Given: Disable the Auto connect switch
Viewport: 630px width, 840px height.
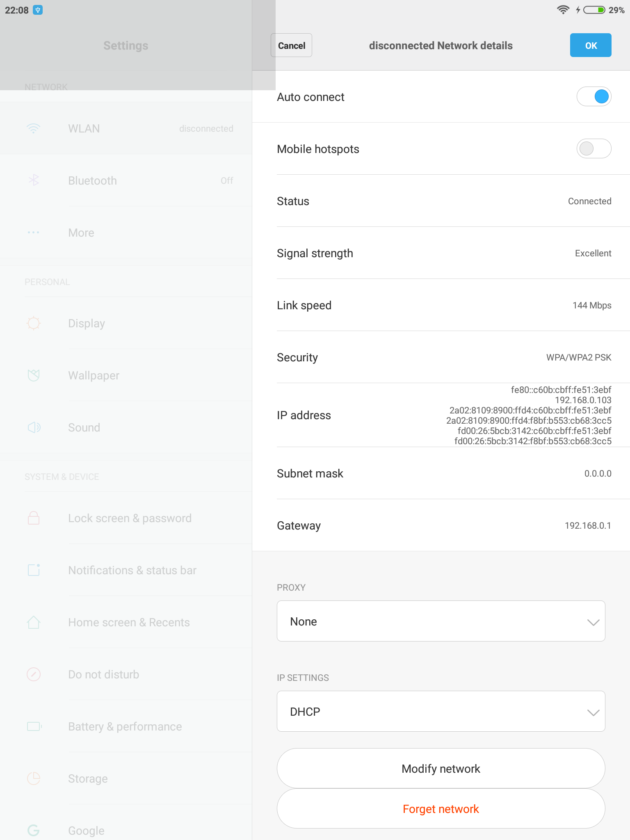Looking at the screenshot, I should click(594, 97).
